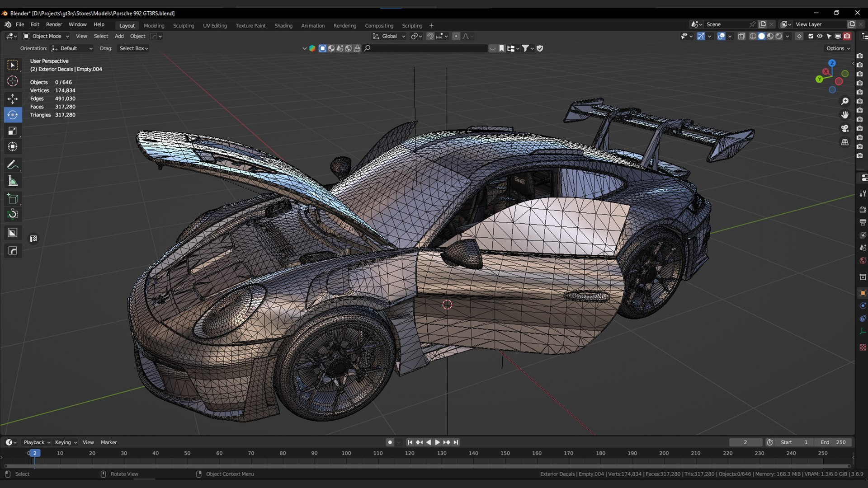Viewport: 868px width, 488px height.
Task: Open the Output properties tab (printer icon)
Action: tap(863, 222)
